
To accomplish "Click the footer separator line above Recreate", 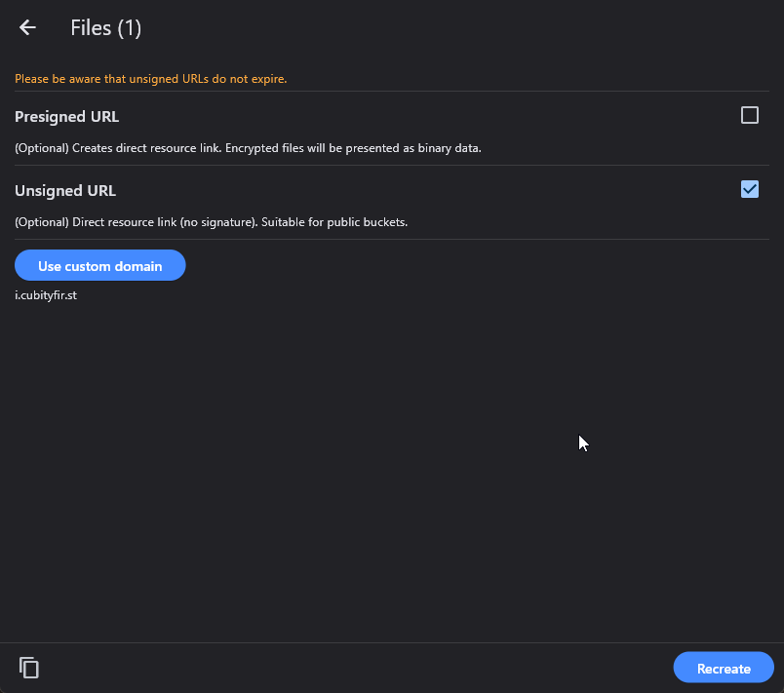I will click(390, 643).
